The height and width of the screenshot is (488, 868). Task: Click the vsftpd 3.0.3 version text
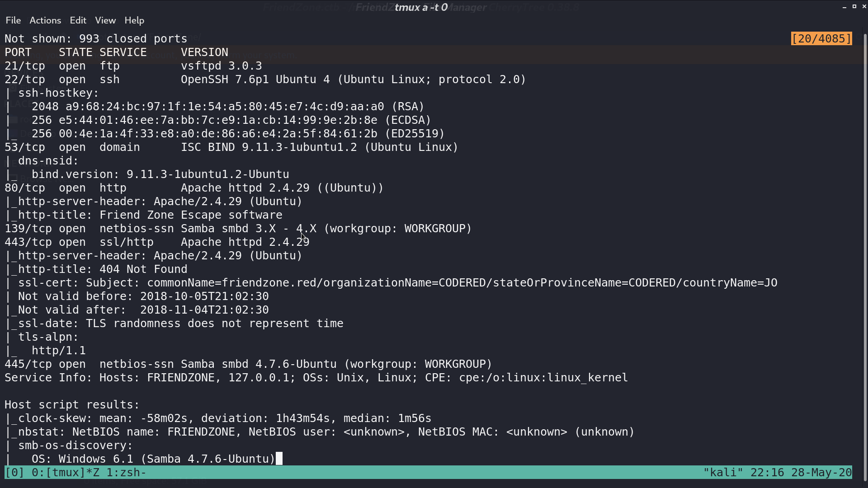222,66
